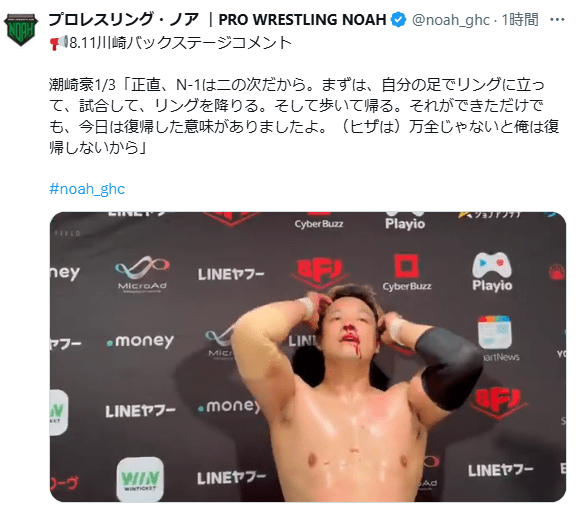Open the NOAH profile avatar
581x508 pixels.
(21, 30)
